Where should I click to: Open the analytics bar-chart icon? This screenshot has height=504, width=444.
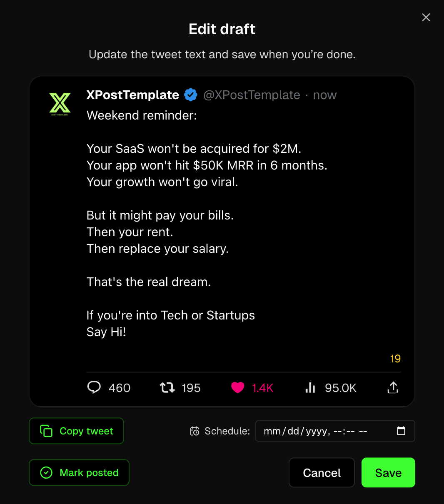pos(310,387)
